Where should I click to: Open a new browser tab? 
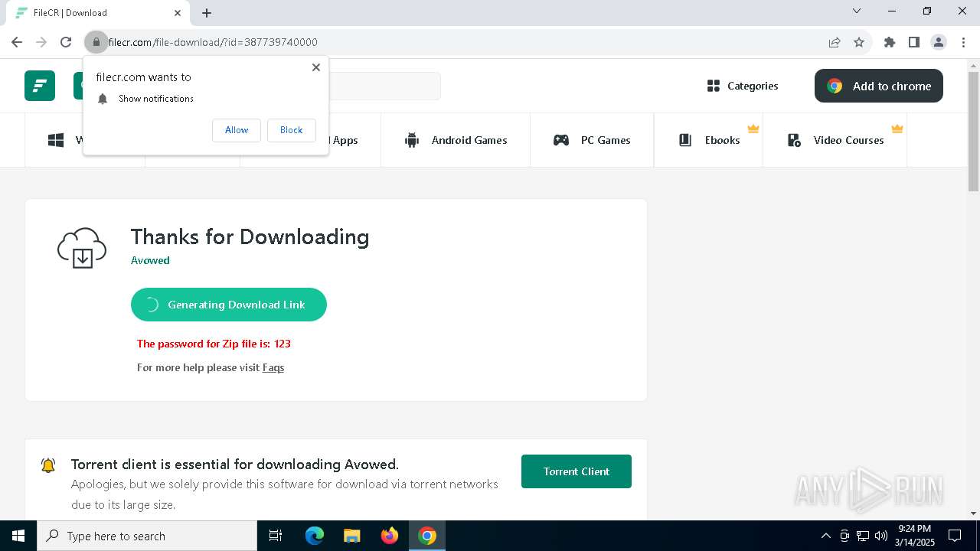click(207, 13)
